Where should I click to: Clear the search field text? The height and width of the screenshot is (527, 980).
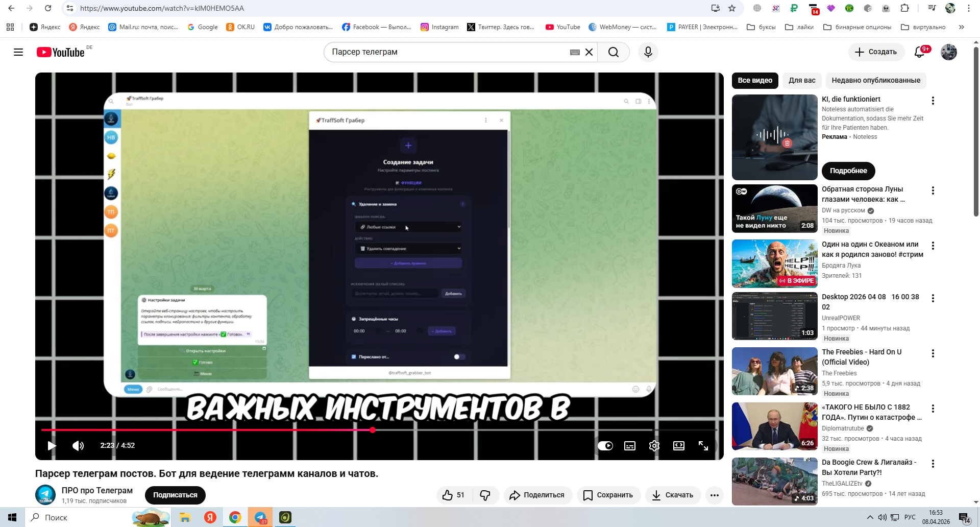coord(589,52)
